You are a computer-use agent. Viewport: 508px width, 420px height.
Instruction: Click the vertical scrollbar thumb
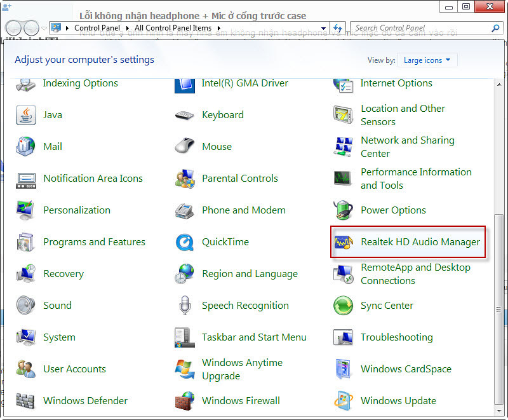(499, 309)
